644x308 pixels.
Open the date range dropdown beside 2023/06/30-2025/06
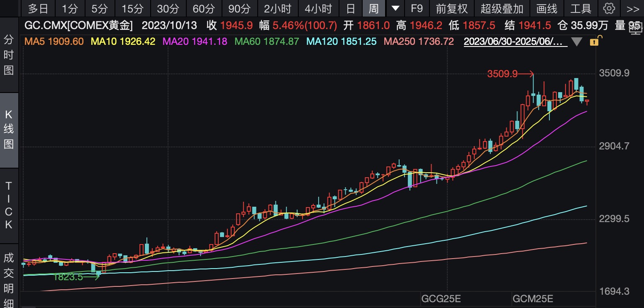tap(577, 42)
